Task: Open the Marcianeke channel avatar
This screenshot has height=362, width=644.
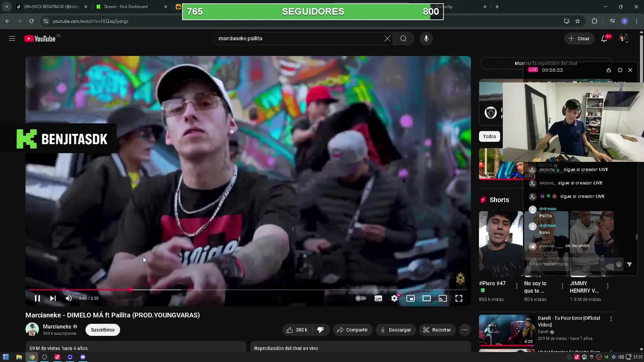Action: point(32,330)
